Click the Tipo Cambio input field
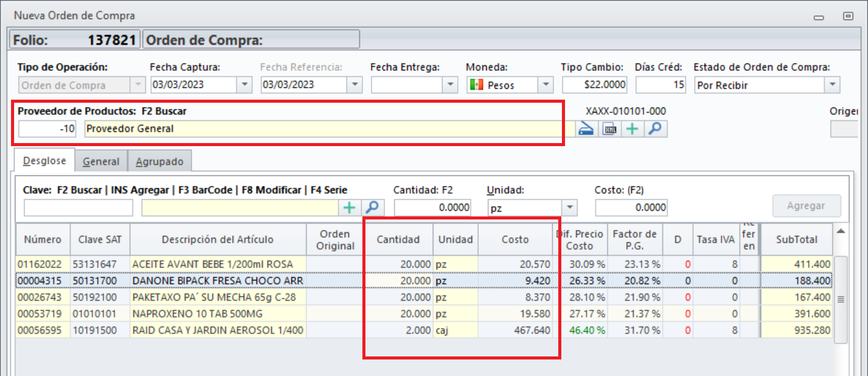Screen dimensions: 868x376 click(x=594, y=85)
